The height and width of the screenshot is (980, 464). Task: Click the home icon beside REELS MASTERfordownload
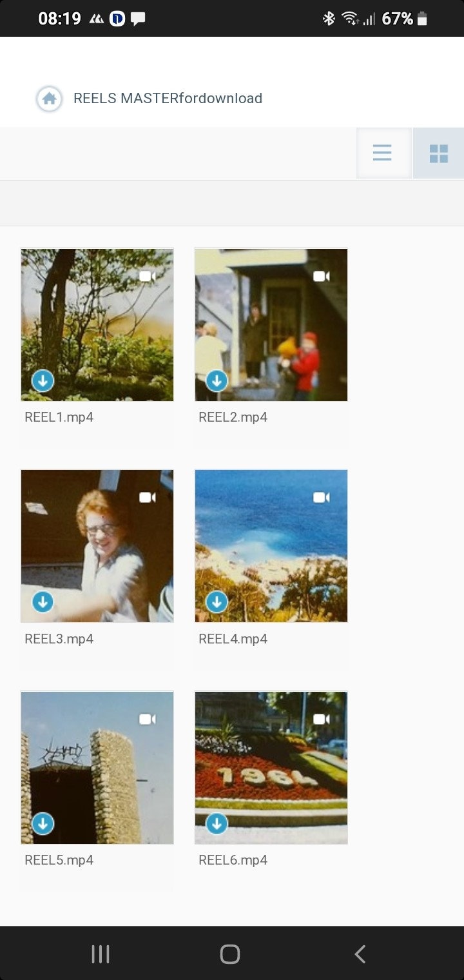pyautogui.click(x=49, y=99)
